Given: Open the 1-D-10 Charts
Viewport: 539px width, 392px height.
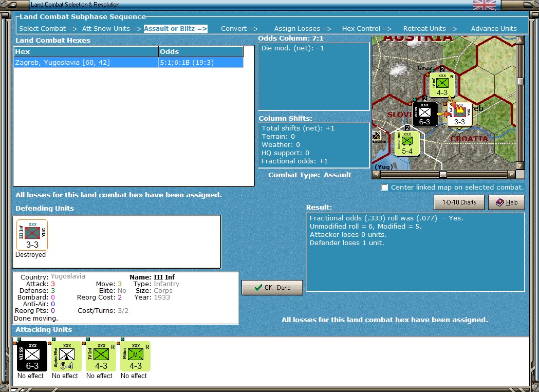Looking at the screenshot, I should (459, 202).
